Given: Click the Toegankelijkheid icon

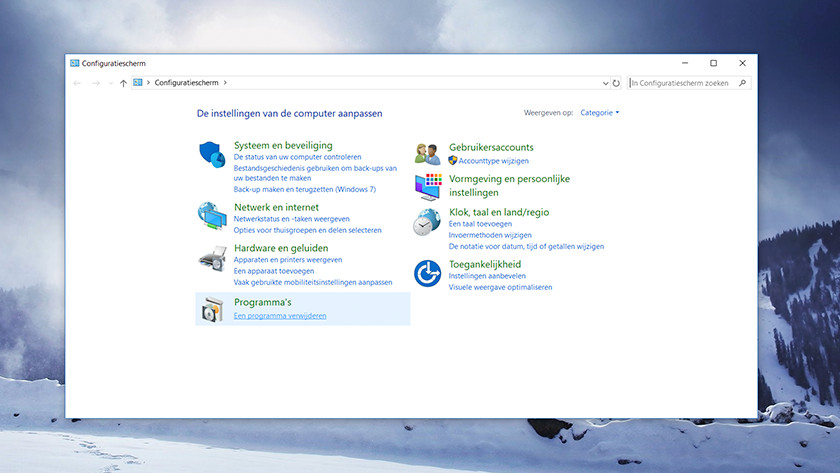Looking at the screenshot, I should click(427, 272).
